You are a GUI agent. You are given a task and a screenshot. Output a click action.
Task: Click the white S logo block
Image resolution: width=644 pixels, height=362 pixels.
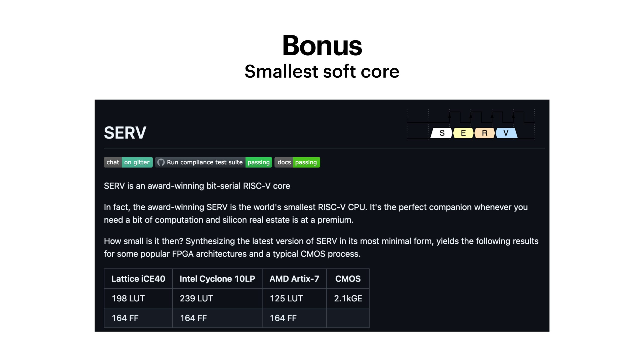441,133
